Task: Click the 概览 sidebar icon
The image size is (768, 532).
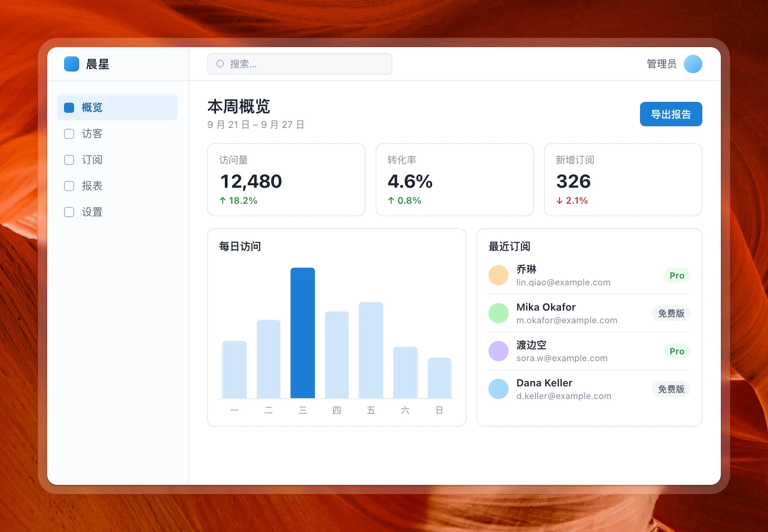Action: pos(69,108)
